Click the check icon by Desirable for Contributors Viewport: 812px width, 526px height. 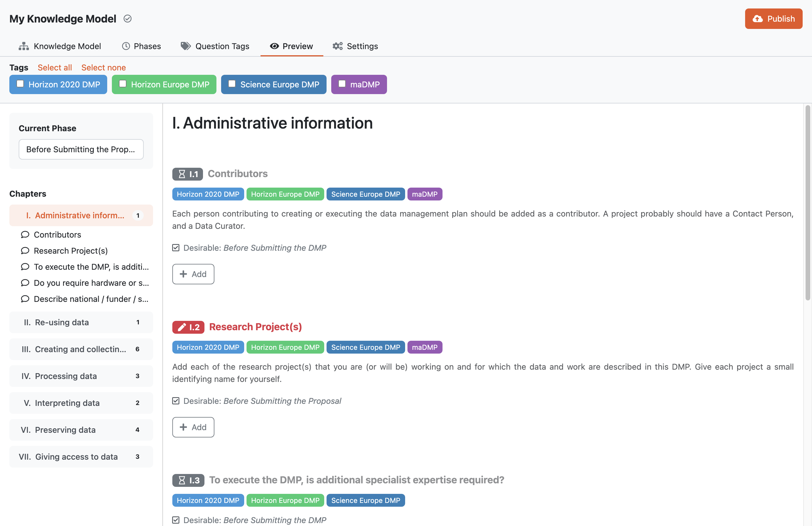[x=176, y=248]
